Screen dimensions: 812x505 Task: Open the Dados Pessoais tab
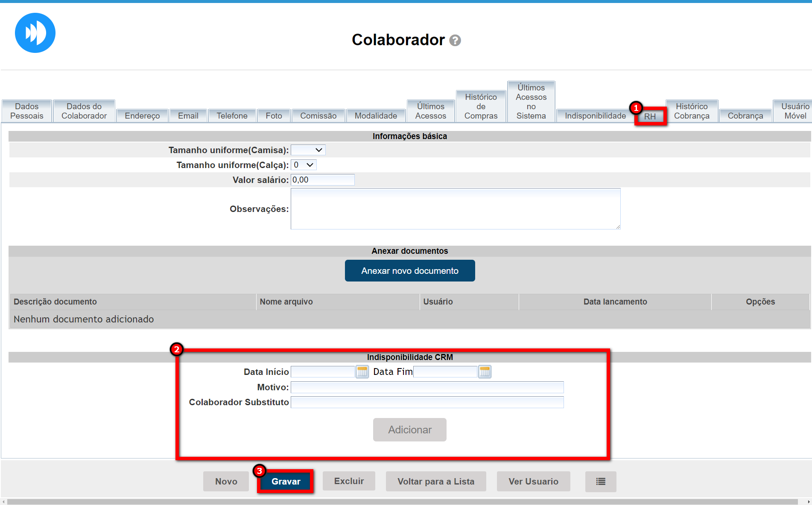(27, 111)
